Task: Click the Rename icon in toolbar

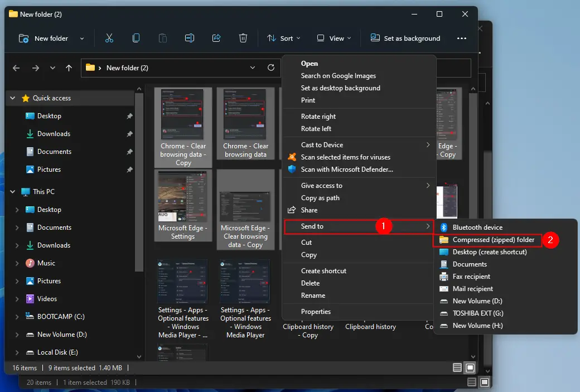Action: [x=190, y=38]
